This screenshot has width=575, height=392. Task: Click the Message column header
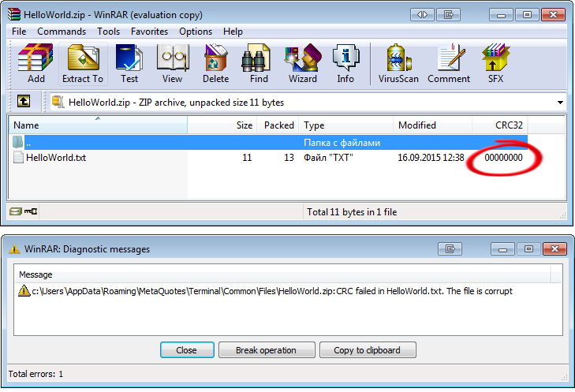click(282, 274)
